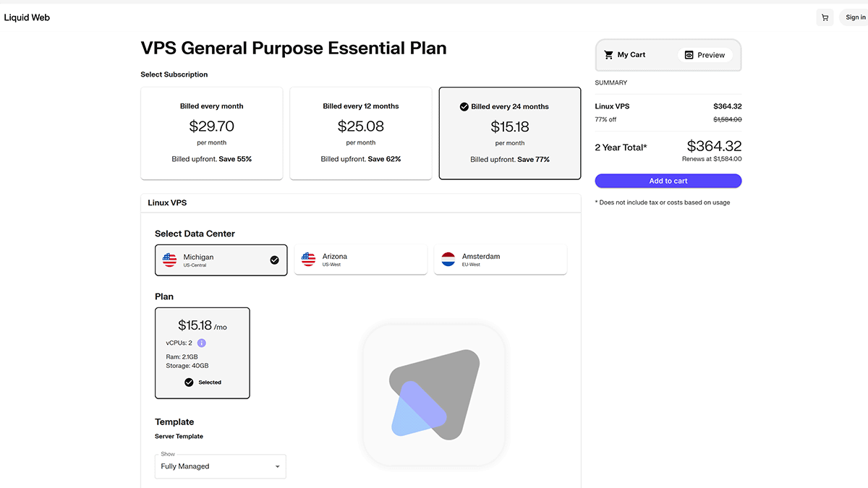Click the $29.70 monthly price
The height and width of the screenshot is (488, 868).
click(212, 127)
